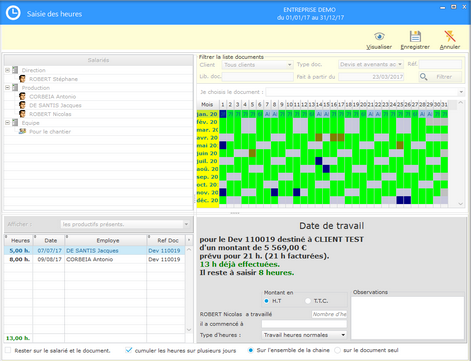Select 'Sur l'ensemble de la chaîne' radio

251,350
